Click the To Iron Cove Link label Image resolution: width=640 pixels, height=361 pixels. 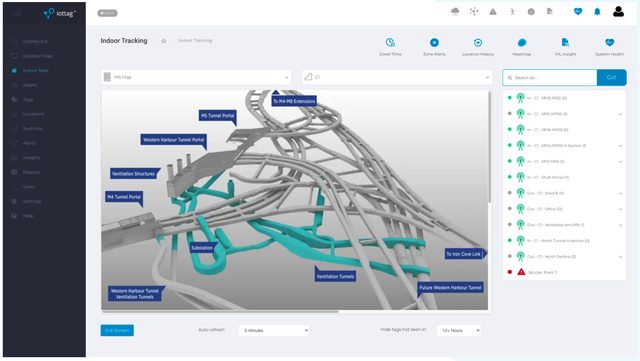[x=464, y=254]
